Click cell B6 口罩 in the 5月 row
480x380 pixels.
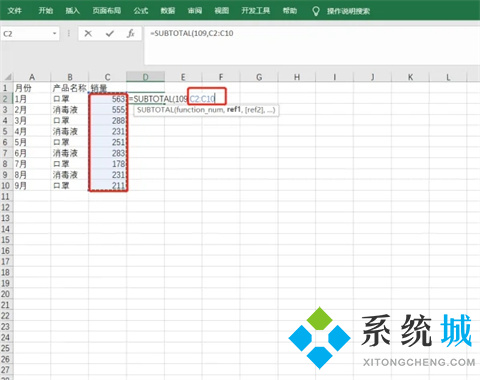point(70,142)
